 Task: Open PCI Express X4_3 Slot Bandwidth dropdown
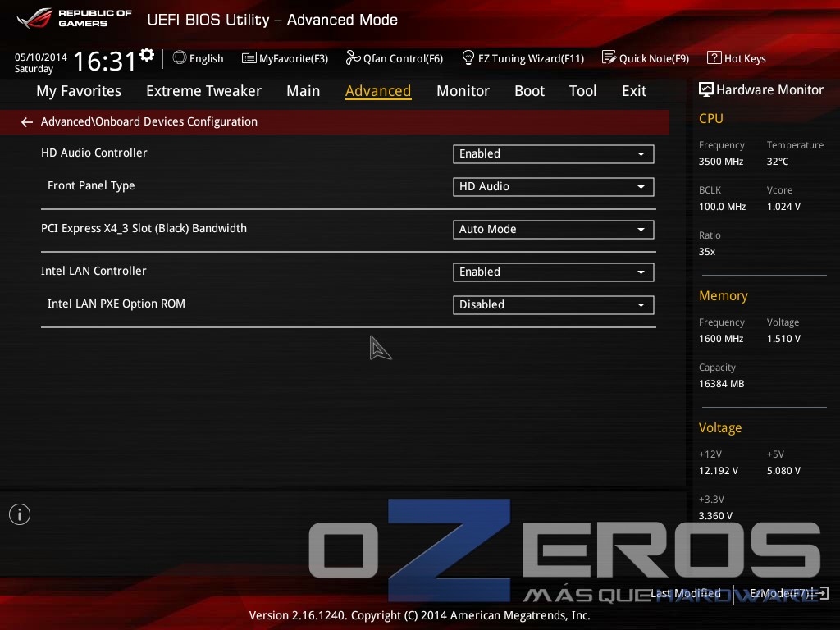point(554,230)
